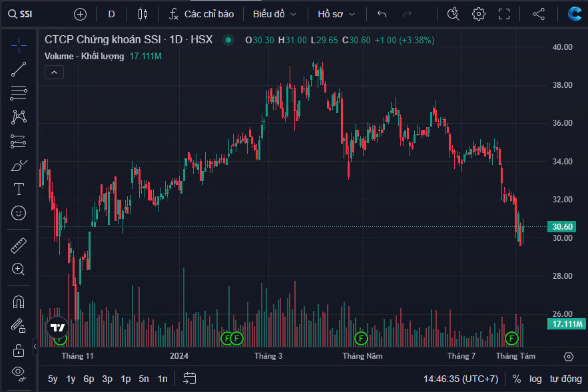Toggle lock all drawing tools
This screenshot has height=392, width=588.
[x=19, y=350]
